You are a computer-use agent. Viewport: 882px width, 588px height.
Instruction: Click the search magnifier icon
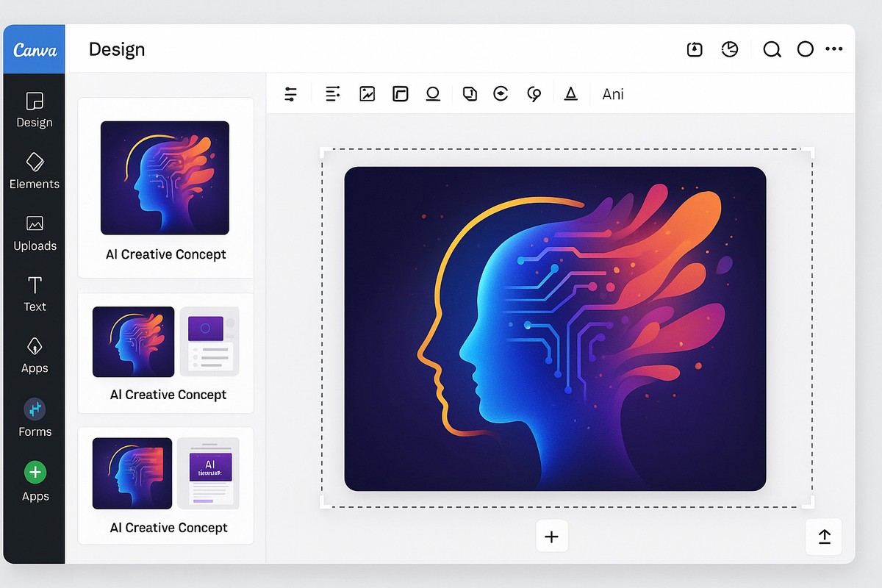tap(772, 49)
